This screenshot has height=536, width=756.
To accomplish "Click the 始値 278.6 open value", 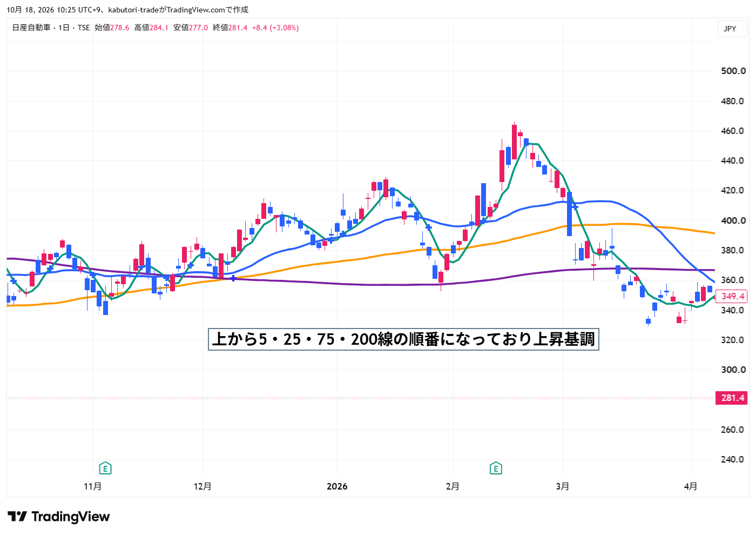I will 112,28.
